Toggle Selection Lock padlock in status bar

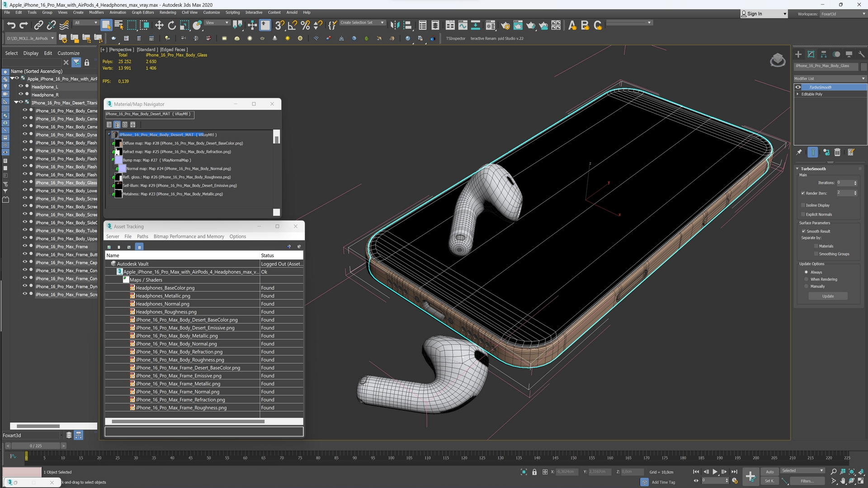point(534,472)
